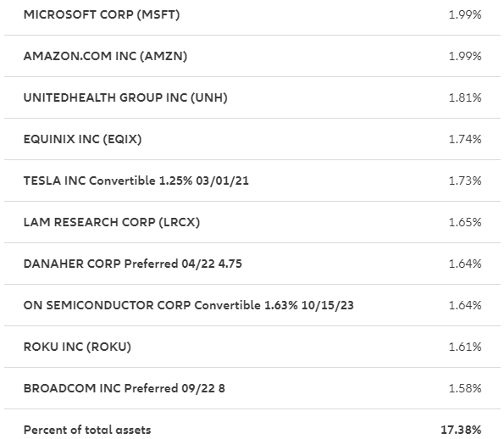The image size is (504, 439).
Task: Click UnitedHealth's 1.81% weight value
Action: (465, 97)
